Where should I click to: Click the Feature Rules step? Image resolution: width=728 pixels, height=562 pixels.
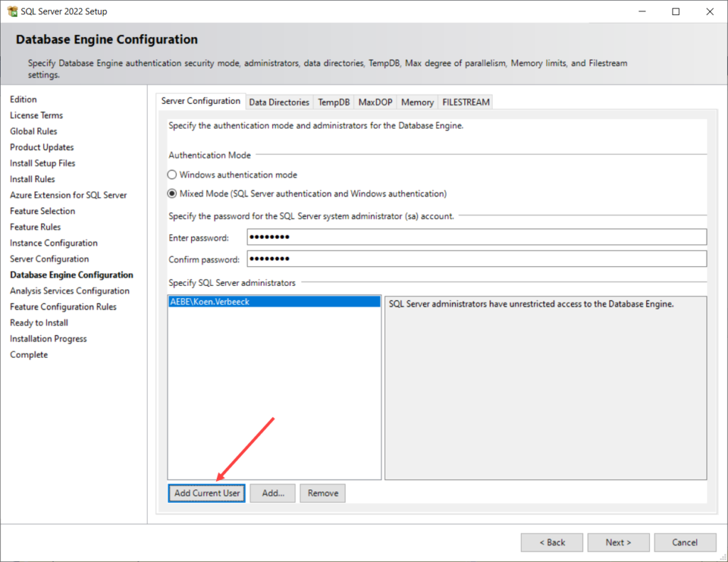click(36, 227)
